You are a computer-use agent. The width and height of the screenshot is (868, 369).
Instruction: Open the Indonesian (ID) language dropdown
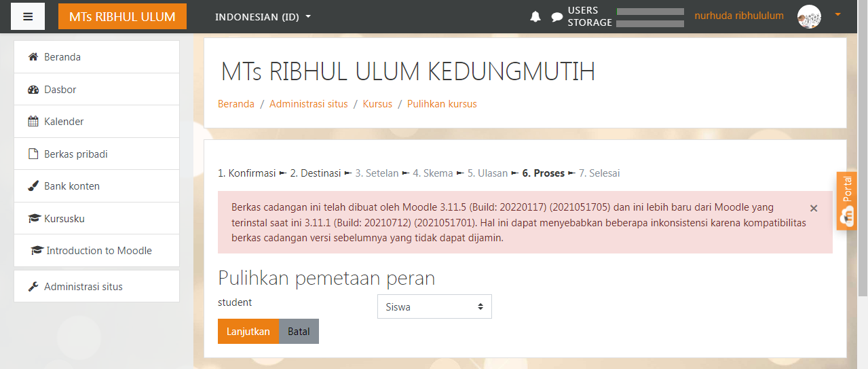(263, 16)
